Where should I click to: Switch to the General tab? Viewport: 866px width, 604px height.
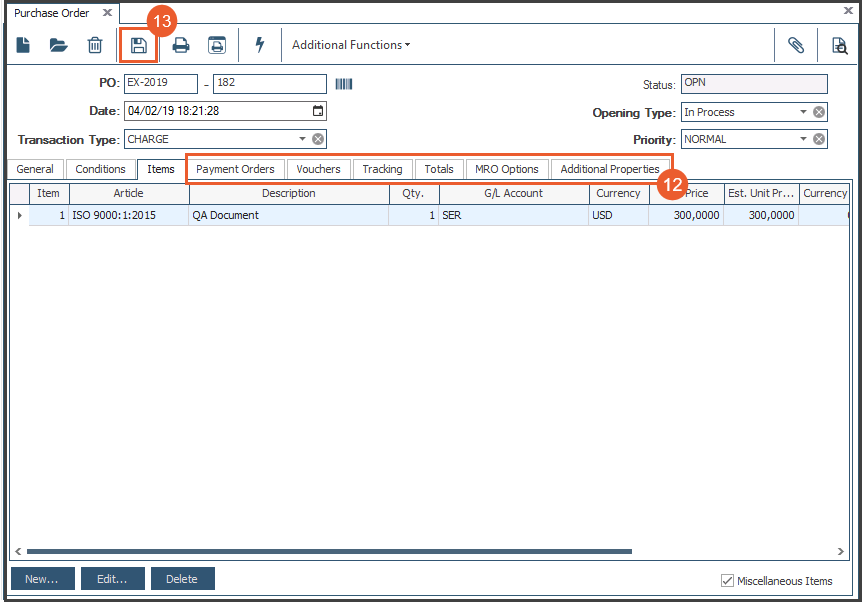click(x=35, y=169)
